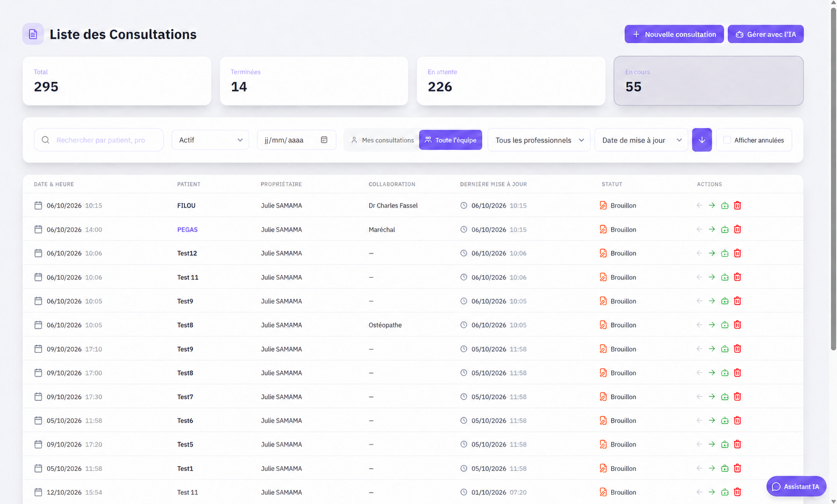This screenshot has height=504, width=837.
Task: Click the Dernière mise à jour header
Action: coord(494,184)
